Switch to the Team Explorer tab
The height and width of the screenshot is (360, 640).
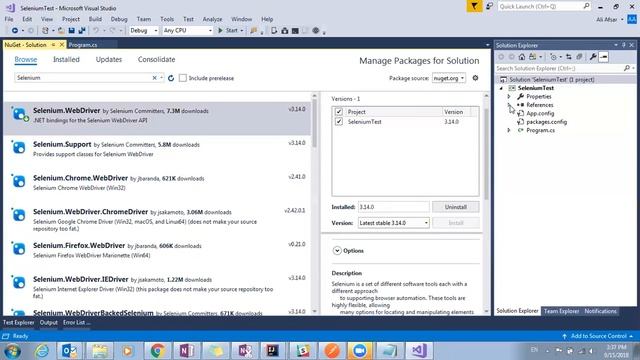click(x=561, y=311)
